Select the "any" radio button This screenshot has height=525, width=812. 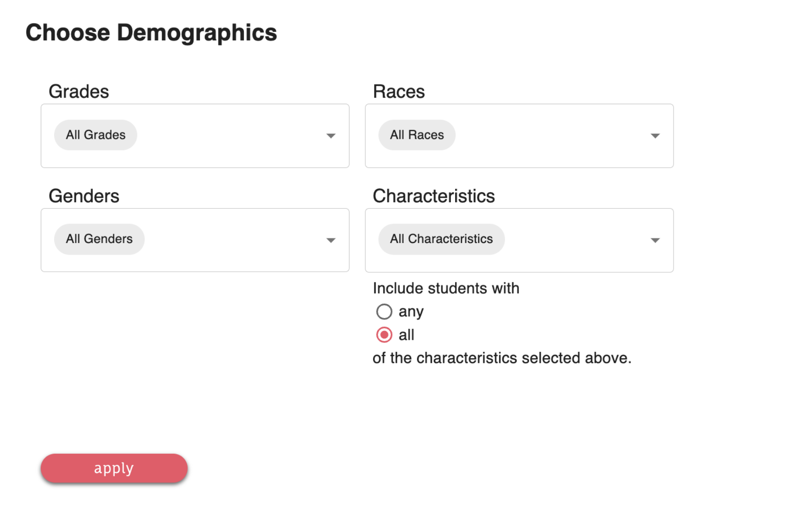[x=384, y=312]
